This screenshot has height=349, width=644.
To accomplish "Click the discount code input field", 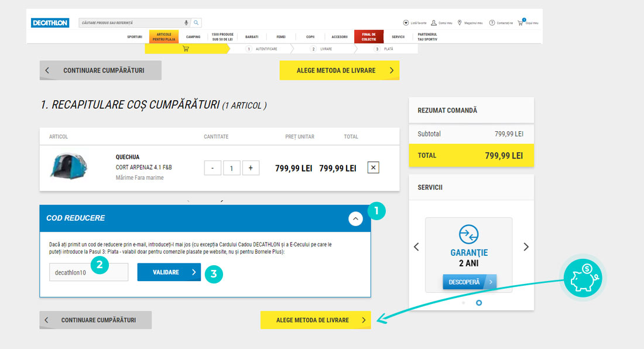I will (x=89, y=272).
